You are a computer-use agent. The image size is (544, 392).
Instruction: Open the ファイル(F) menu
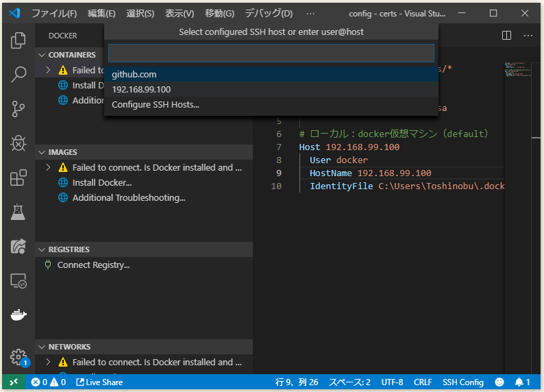click(x=54, y=13)
